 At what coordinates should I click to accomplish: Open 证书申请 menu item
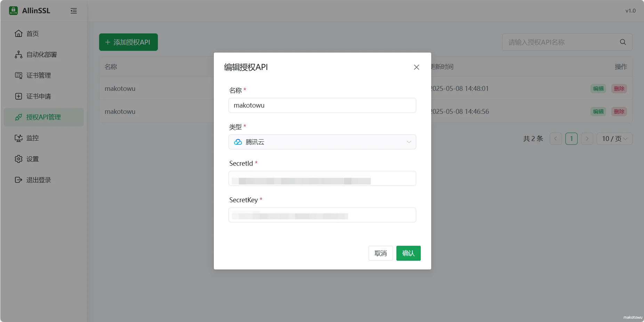tap(44, 96)
